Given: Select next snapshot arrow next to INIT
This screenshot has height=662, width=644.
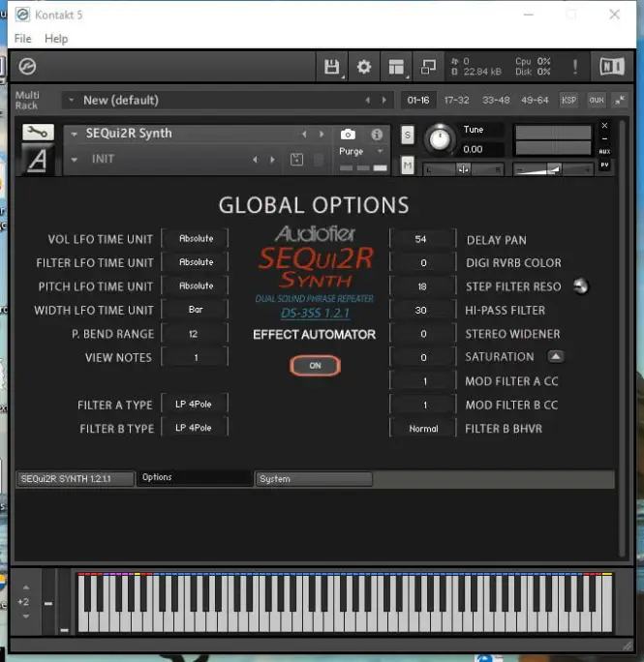Looking at the screenshot, I should pos(272,160).
